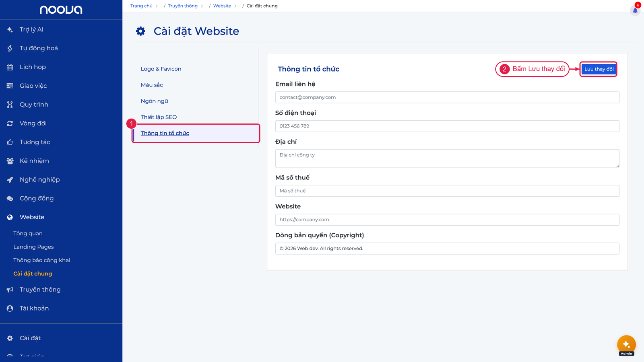This screenshot has height=362, width=644.
Task: Grab the Địa chỉ textarea resize handle
Action: pyautogui.click(x=617, y=166)
